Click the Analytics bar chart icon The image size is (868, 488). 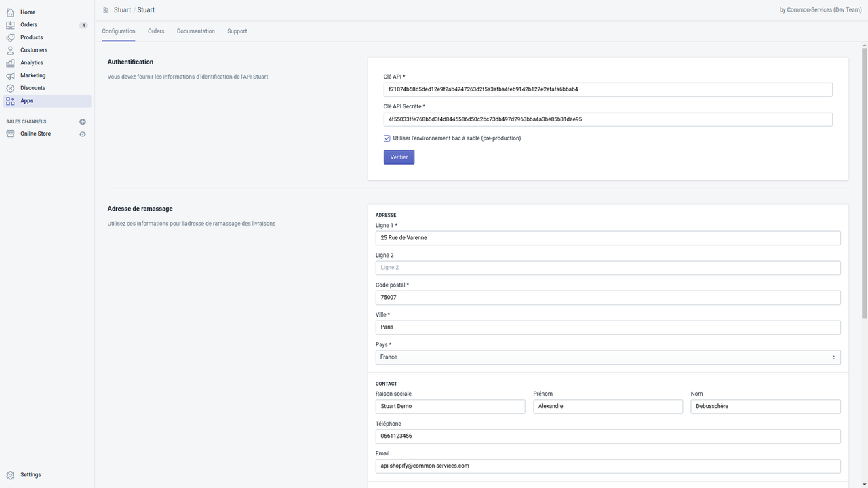10,63
